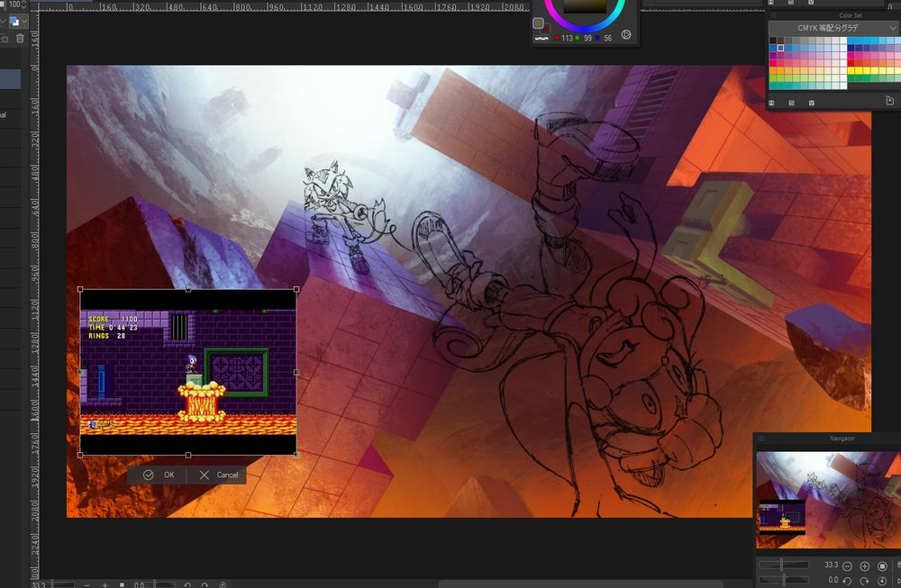Click the red value 113
901x588 pixels.
(x=567, y=38)
